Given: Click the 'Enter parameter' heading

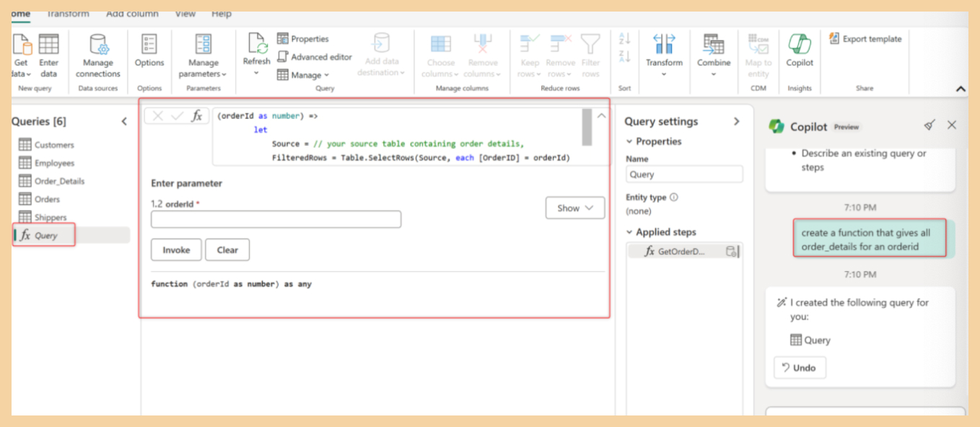Looking at the screenshot, I should pos(186,183).
